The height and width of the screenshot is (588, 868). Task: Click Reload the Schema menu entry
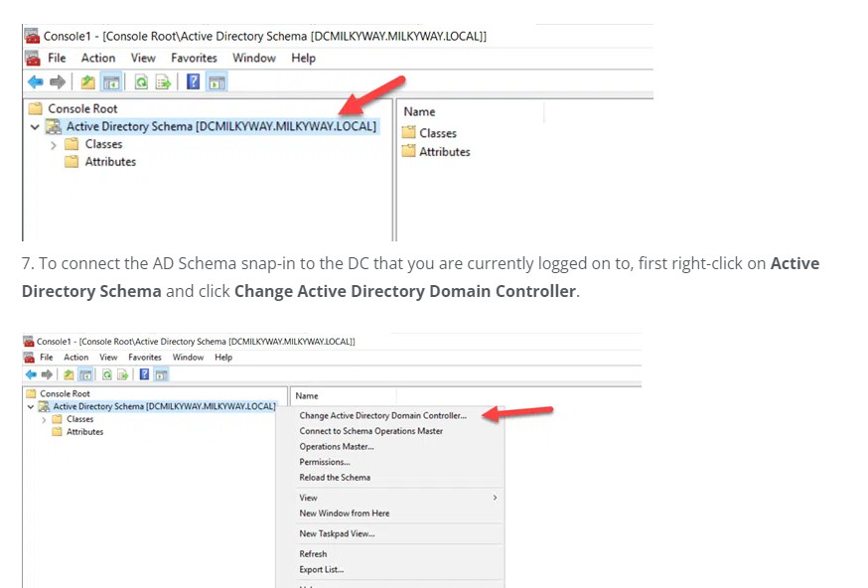click(335, 478)
